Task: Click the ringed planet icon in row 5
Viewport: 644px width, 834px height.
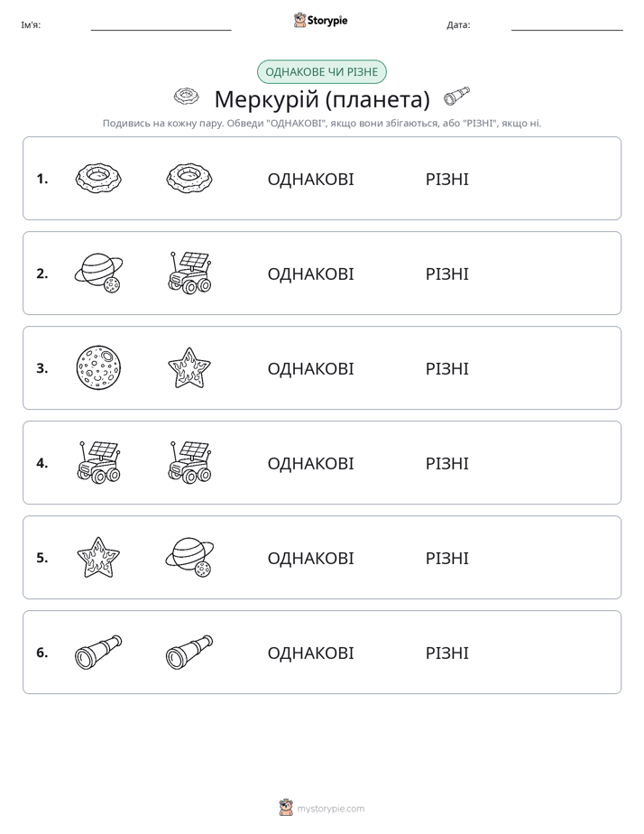Action: click(189, 557)
